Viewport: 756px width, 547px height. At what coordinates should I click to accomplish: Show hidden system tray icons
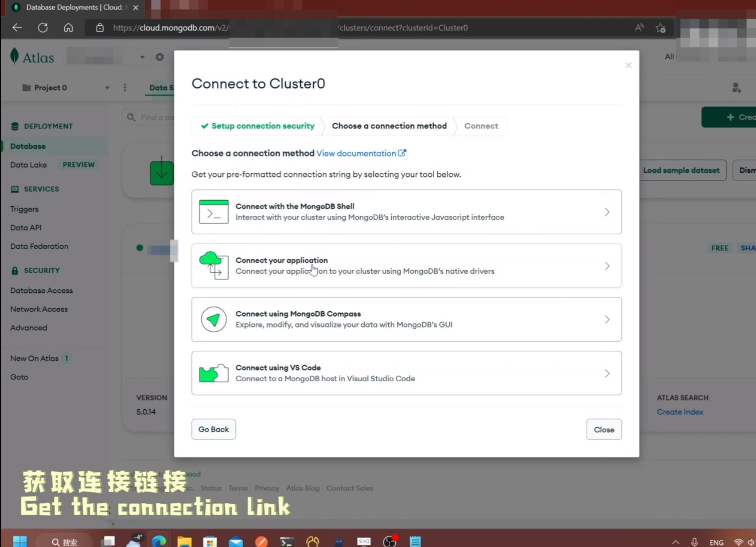click(x=676, y=542)
